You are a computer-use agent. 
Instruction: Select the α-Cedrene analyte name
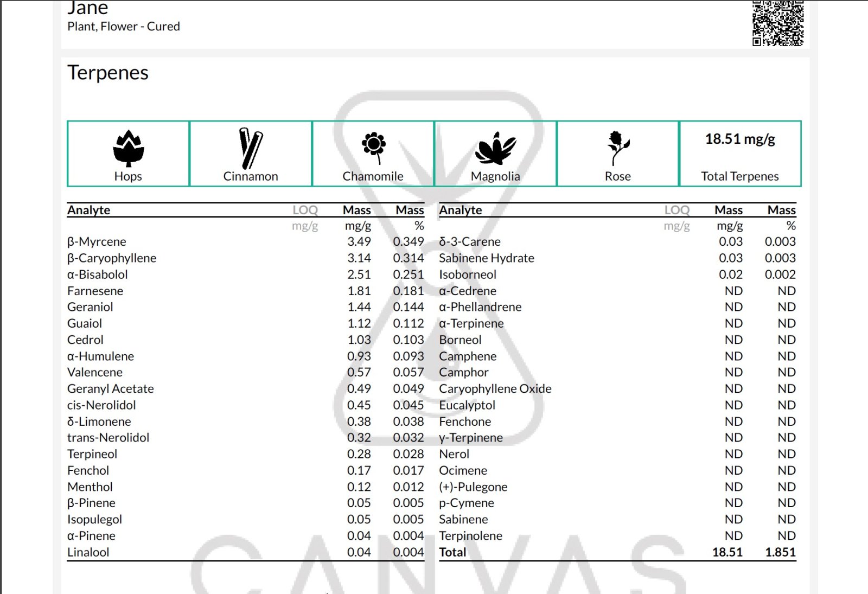[468, 291]
